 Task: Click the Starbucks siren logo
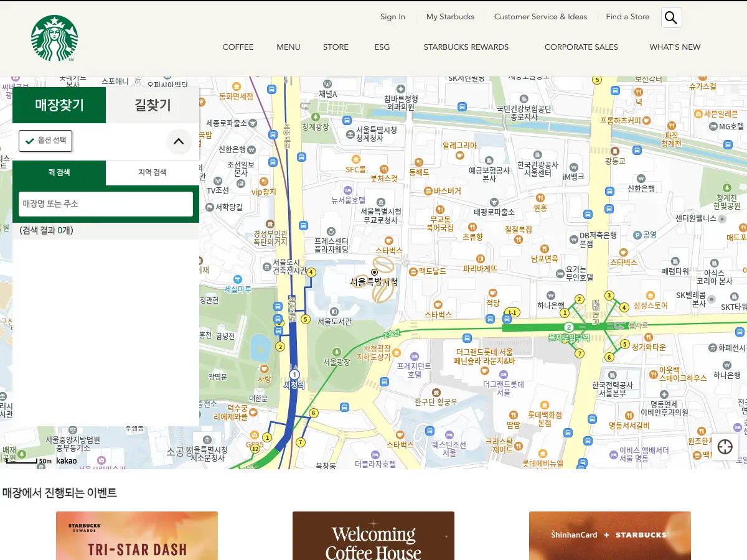click(x=55, y=39)
